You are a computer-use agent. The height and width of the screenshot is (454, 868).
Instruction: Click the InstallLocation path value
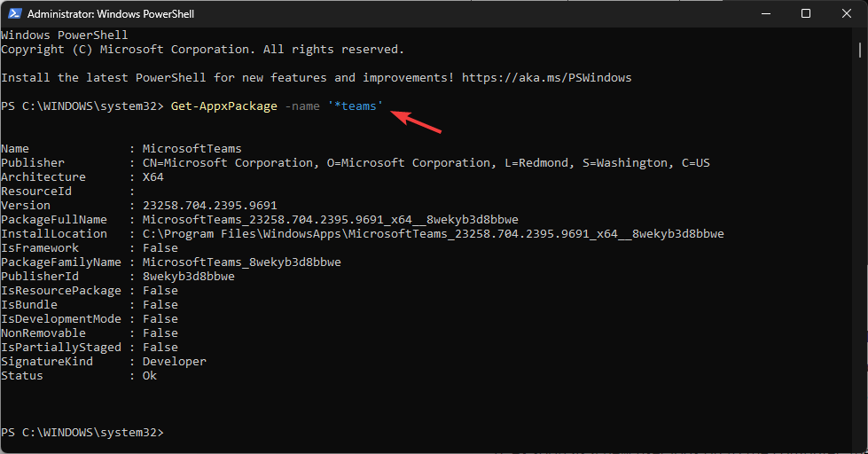[433, 234]
